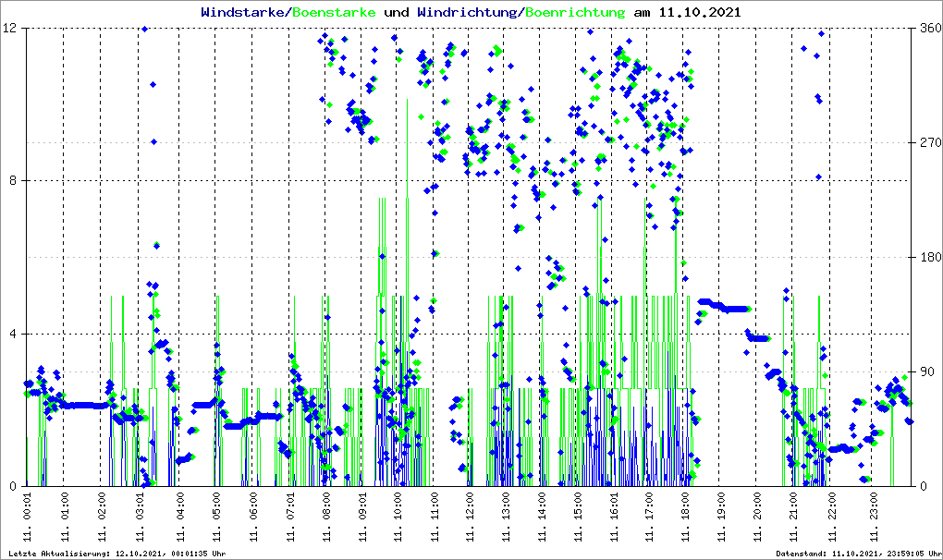Click right axis label '180'

[930, 257]
